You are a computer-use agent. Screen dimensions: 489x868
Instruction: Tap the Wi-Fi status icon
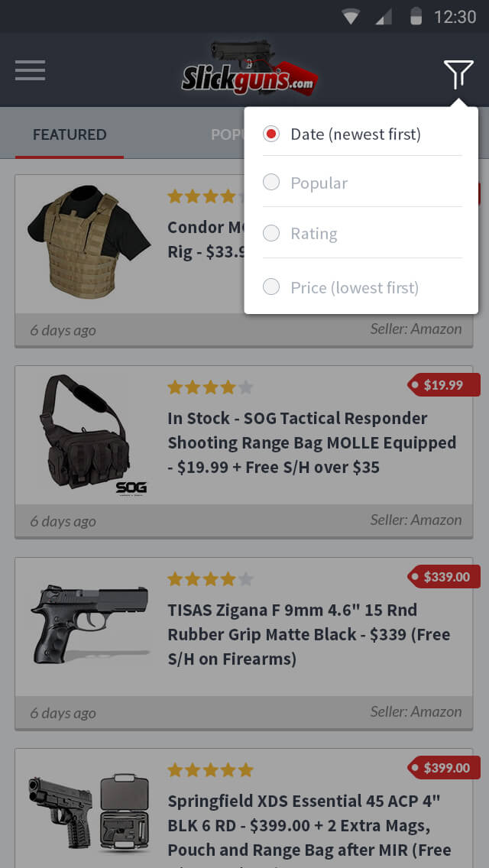(x=351, y=17)
